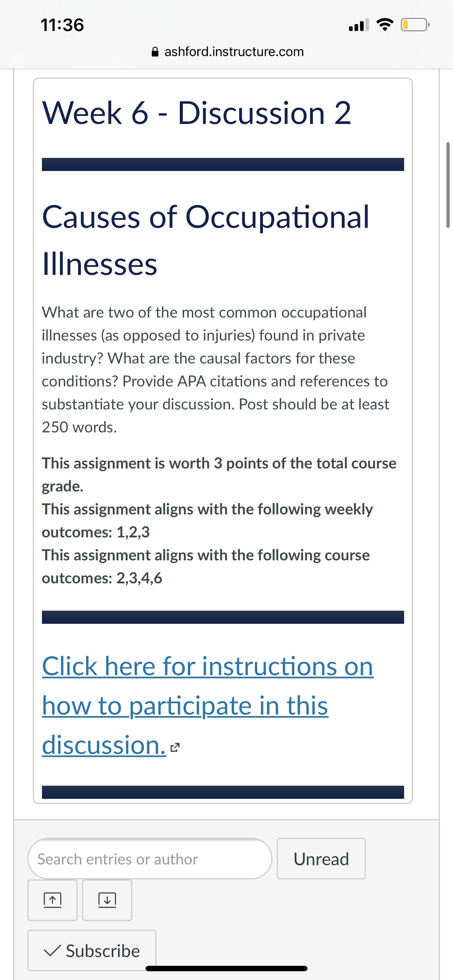Tap the discussion prompt paragraph text
Viewport: 453px width, 980px height.
[x=216, y=369]
